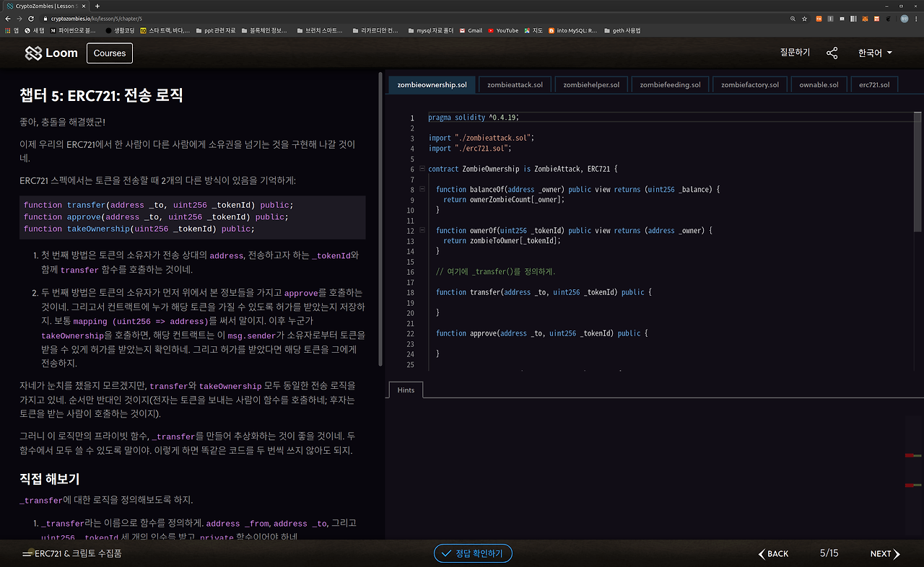Open the share icon in the header
The height and width of the screenshot is (567, 924).
click(x=832, y=53)
